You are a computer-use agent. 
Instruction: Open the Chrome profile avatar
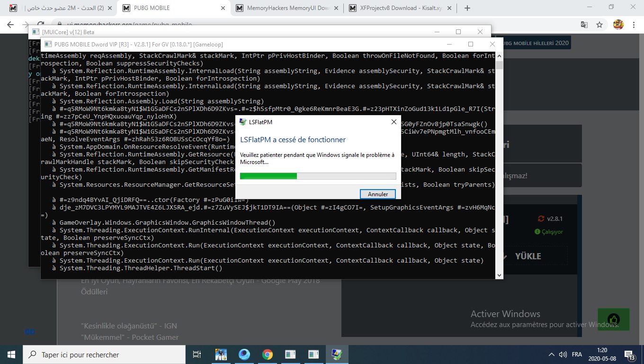pyautogui.click(x=618, y=25)
